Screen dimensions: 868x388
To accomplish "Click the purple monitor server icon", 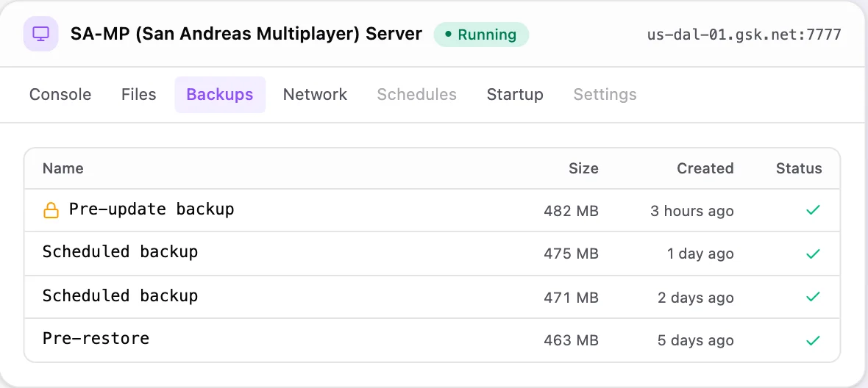I will 41,34.
